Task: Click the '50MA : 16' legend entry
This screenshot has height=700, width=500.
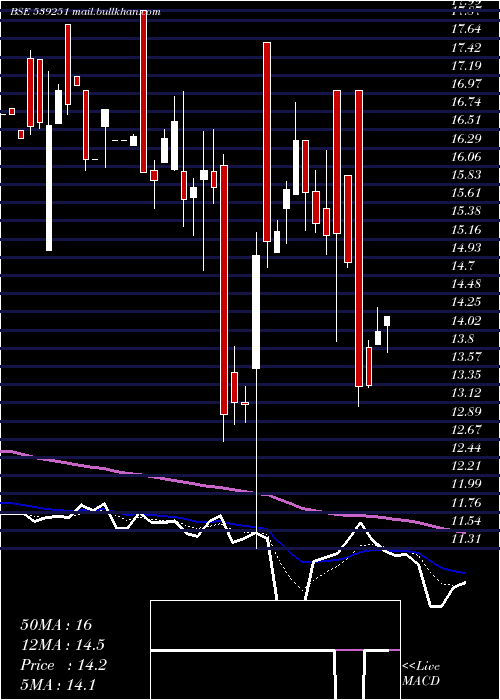Action: pos(56,625)
